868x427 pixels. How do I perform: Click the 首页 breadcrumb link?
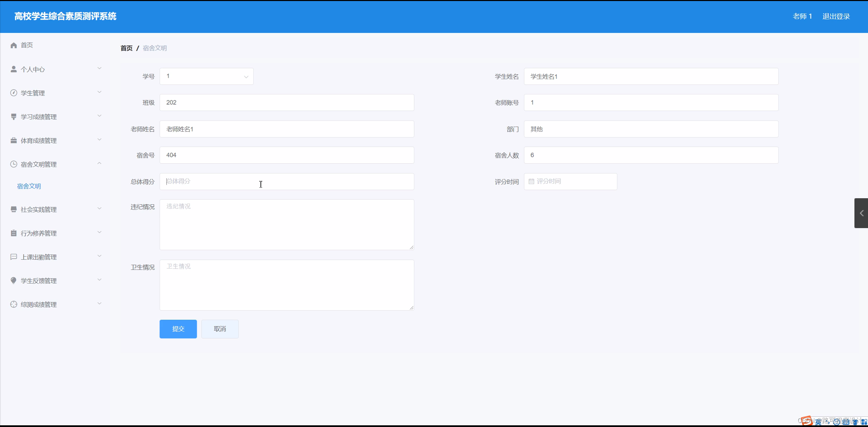127,48
